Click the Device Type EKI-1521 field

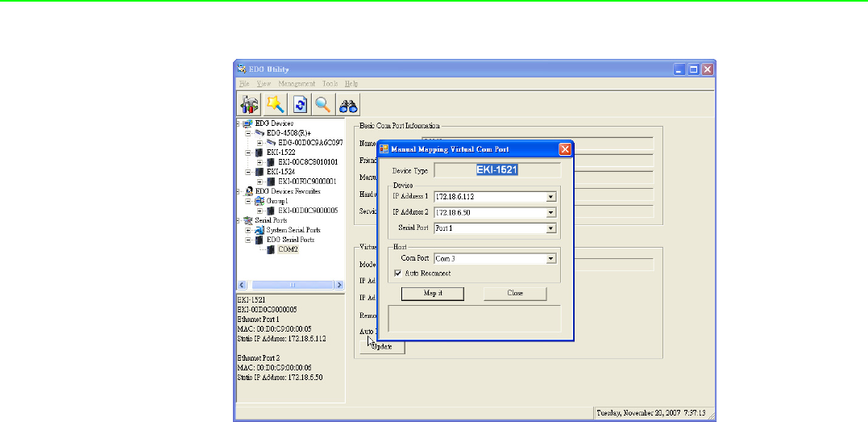point(497,170)
